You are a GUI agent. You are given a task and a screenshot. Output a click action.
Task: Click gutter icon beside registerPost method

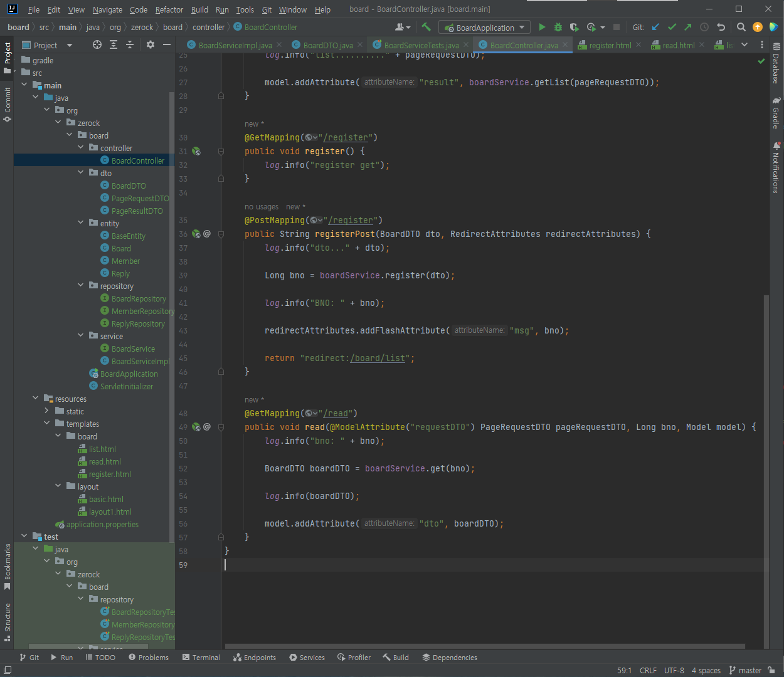pyautogui.click(x=196, y=234)
